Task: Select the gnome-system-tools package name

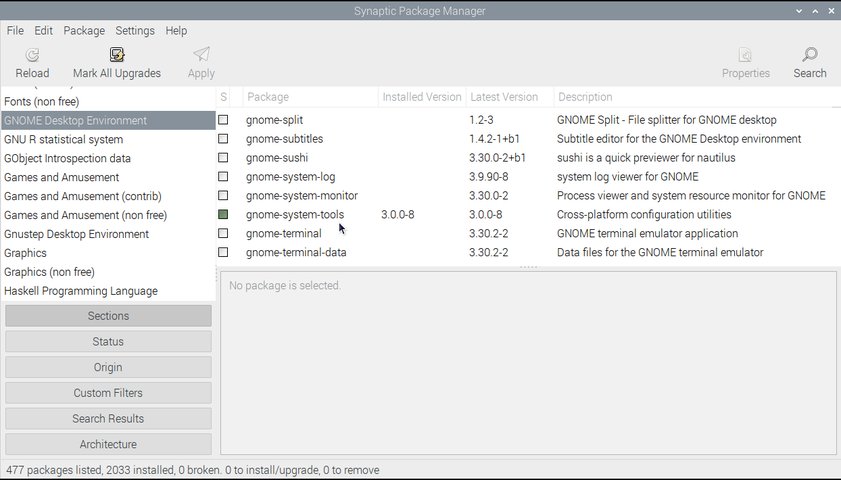Action: pos(295,215)
